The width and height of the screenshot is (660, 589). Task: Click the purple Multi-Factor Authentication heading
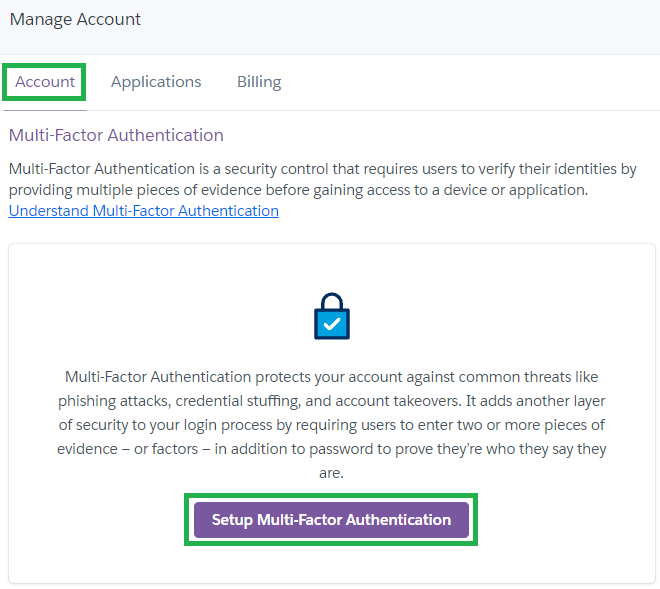116,135
